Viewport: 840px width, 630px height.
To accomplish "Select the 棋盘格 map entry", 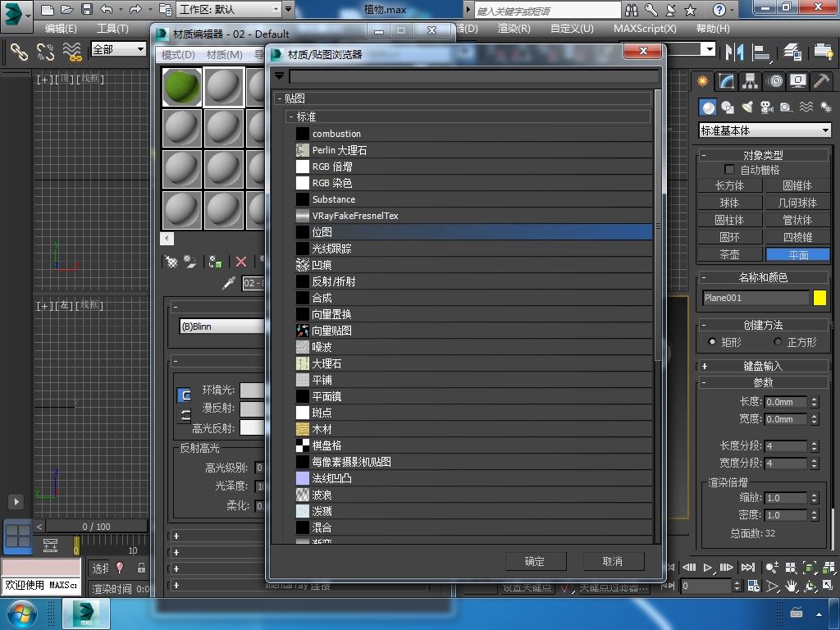I will click(x=473, y=445).
